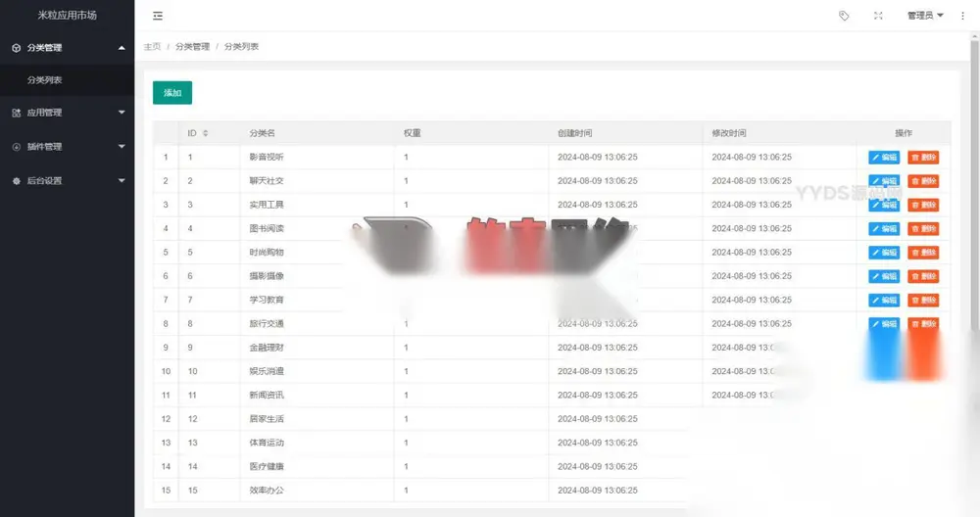This screenshot has width=980, height=517.
Task: Delete the 实用工具 category row
Action: tap(923, 205)
